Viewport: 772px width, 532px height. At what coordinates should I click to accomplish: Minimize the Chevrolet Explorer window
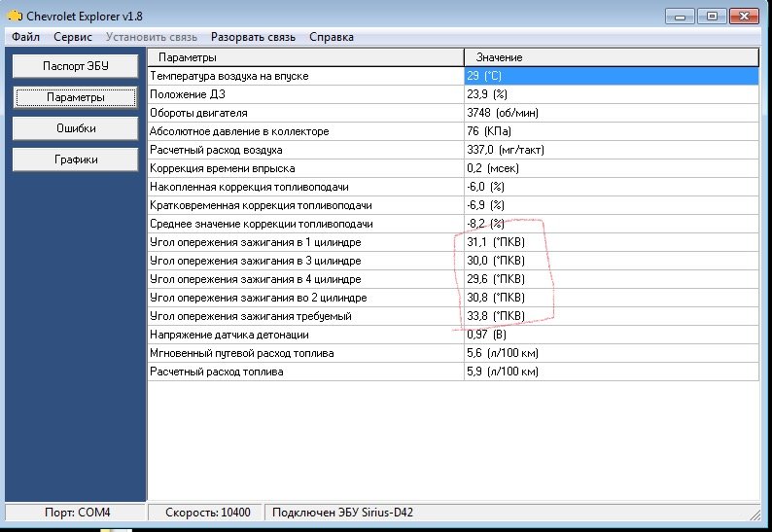click(x=680, y=17)
